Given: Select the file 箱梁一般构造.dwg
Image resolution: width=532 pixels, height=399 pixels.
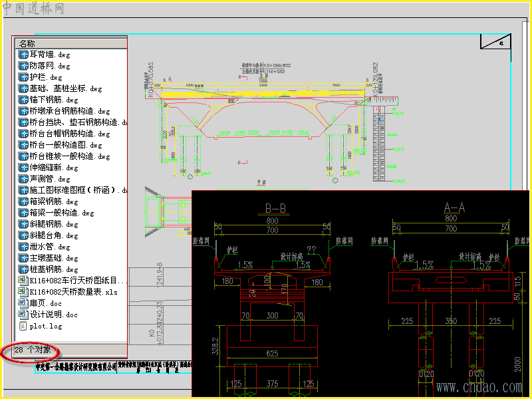Looking at the screenshot, I should click(x=62, y=213).
